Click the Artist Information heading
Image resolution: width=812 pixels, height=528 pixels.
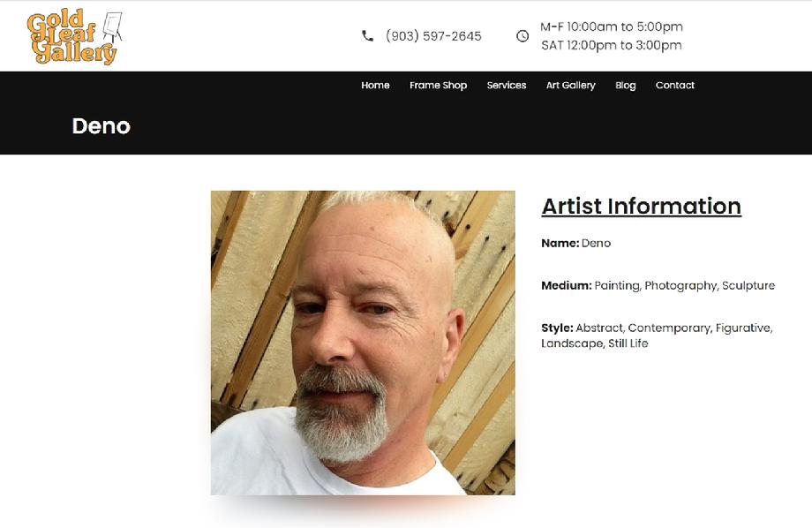[x=641, y=206]
